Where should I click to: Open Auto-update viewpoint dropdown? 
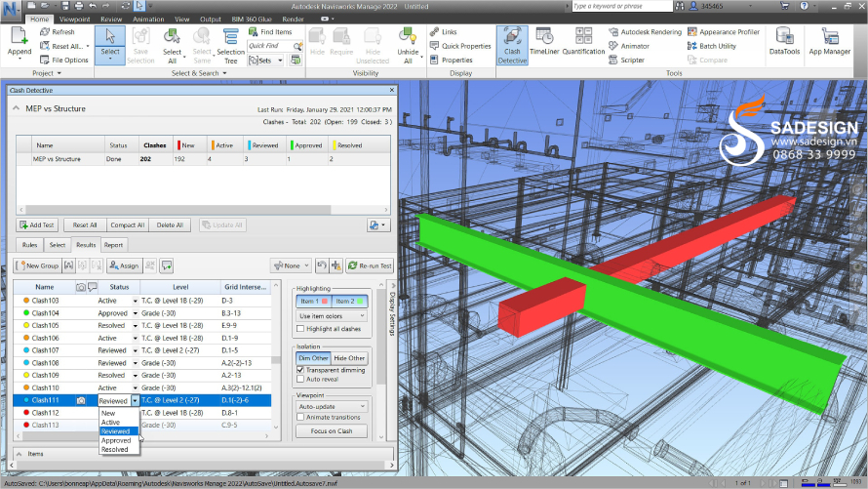332,406
